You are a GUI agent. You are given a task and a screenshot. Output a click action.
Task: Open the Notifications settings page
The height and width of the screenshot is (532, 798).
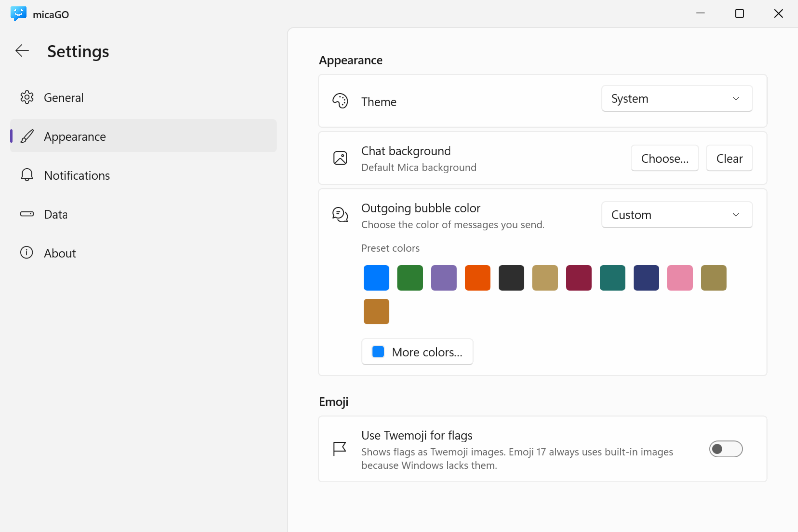pyautogui.click(x=143, y=175)
